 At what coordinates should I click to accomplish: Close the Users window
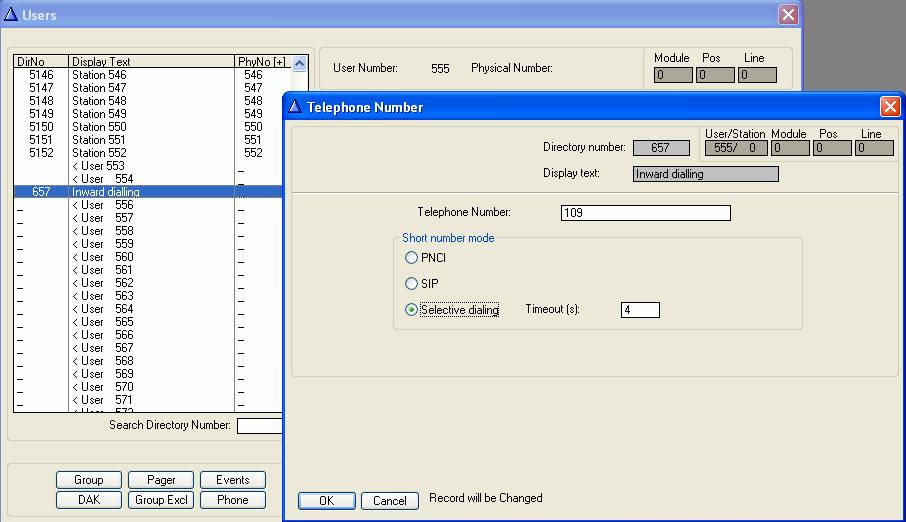pyautogui.click(x=788, y=15)
